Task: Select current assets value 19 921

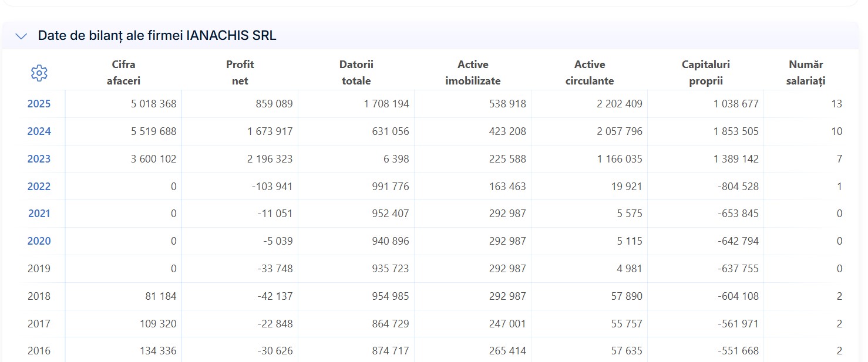Action: [x=627, y=187]
